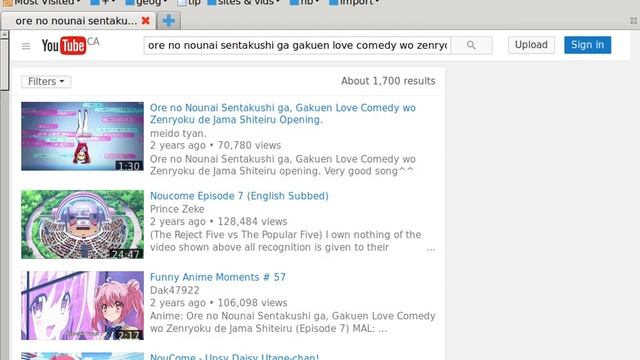The image size is (640, 360).
Task: Click the 'Very good song^^' description text
Action: (369, 171)
